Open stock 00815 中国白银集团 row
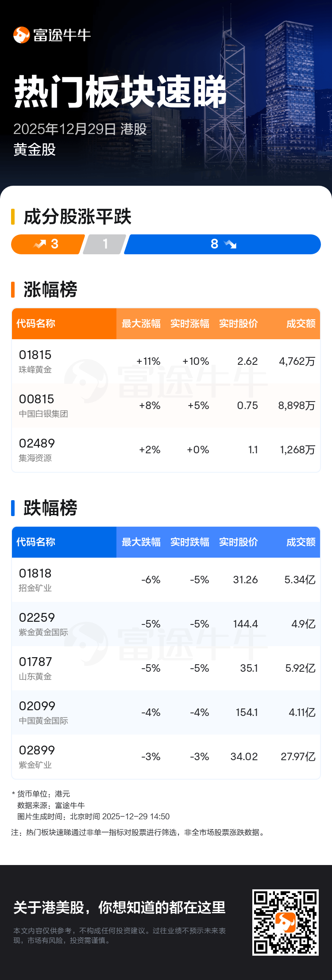 [x=166, y=406]
